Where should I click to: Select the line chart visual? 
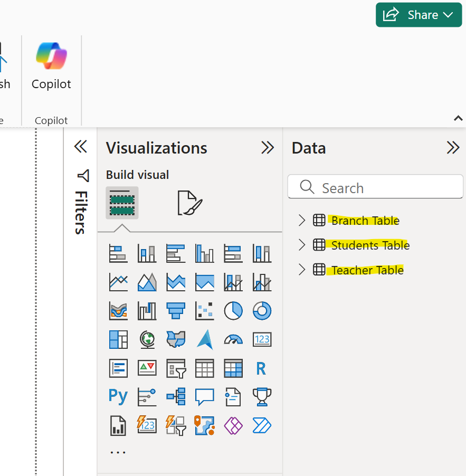coord(118,282)
